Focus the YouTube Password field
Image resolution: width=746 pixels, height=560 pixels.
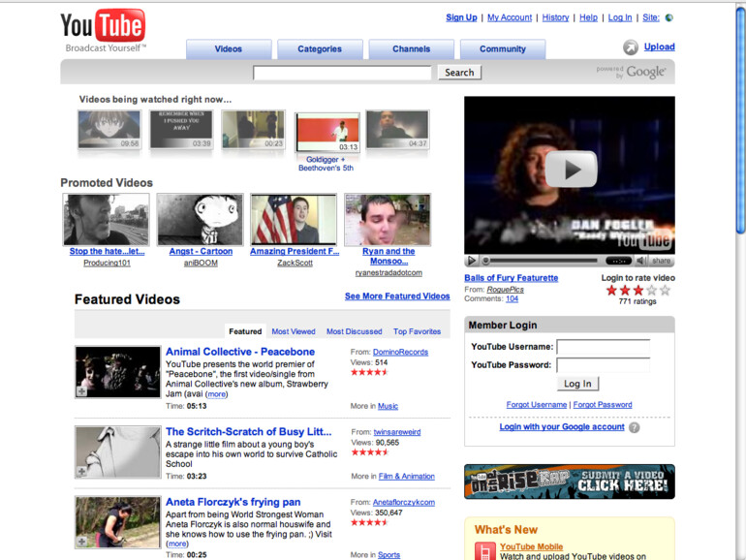point(604,365)
